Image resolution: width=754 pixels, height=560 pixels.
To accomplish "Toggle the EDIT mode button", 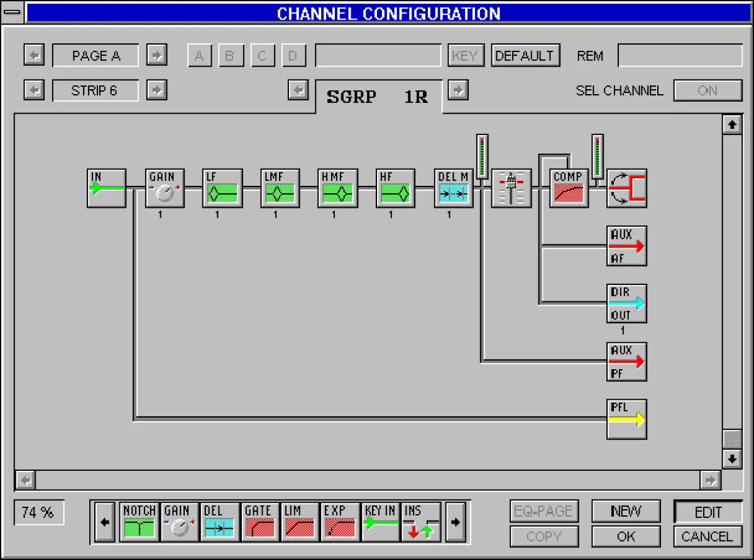I will (x=708, y=512).
